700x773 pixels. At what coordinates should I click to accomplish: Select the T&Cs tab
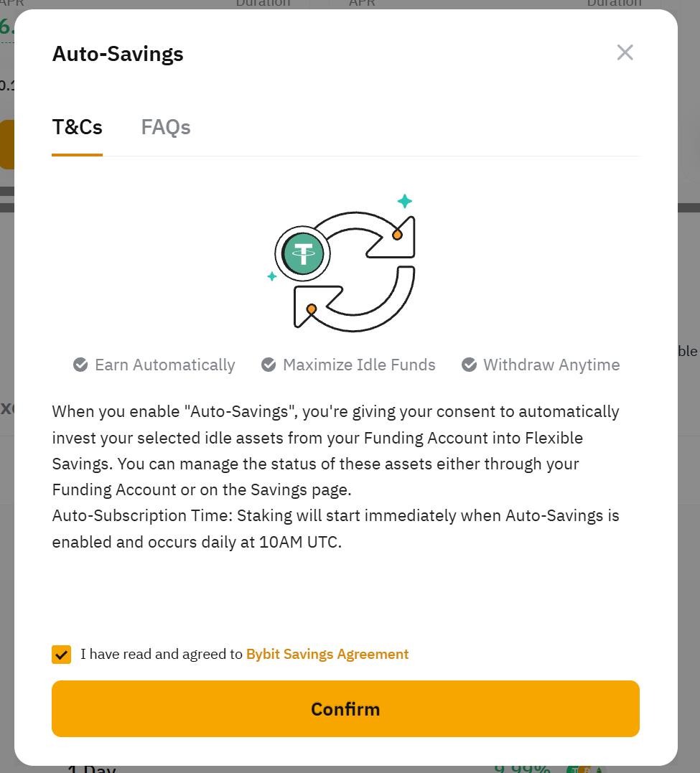pyautogui.click(x=78, y=128)
